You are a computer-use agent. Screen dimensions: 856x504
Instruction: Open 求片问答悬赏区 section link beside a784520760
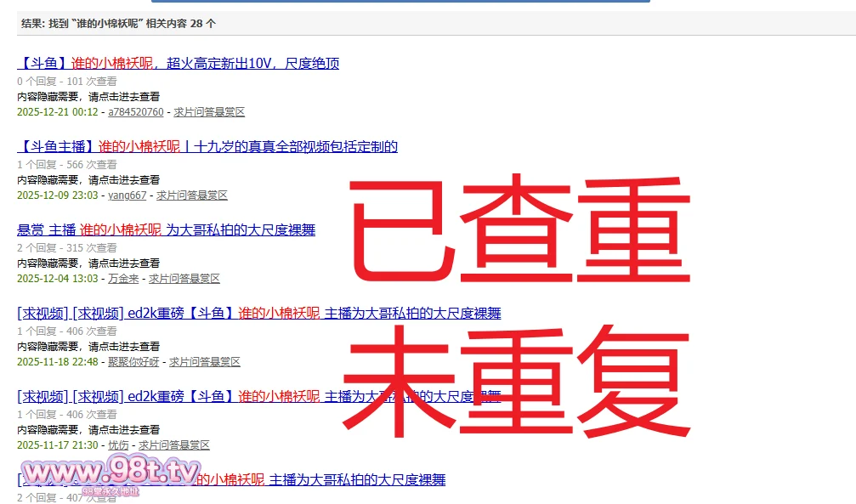[209, 112]
